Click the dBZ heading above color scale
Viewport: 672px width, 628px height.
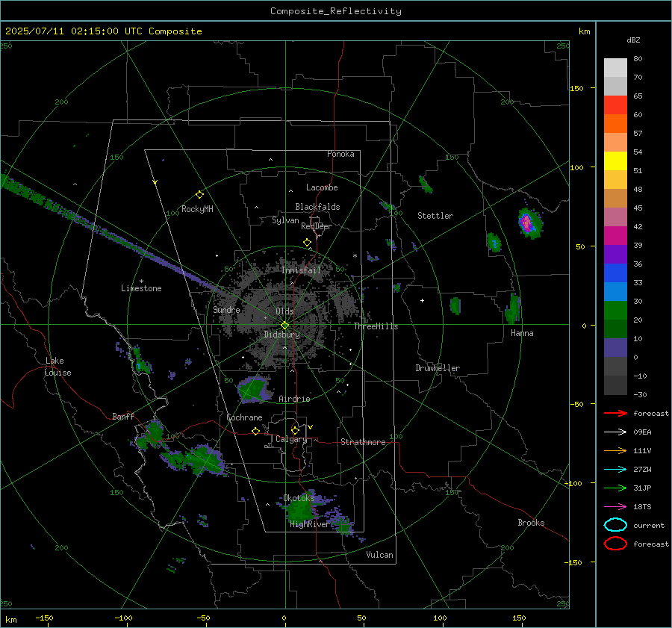pos(633,40)
